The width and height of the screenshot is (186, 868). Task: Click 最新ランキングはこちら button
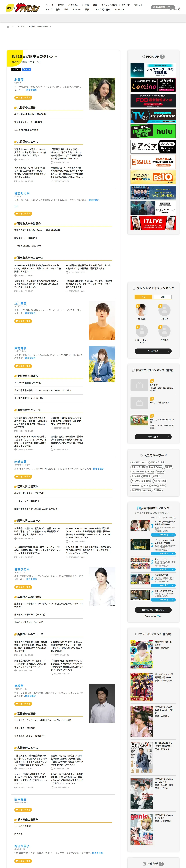click(153, 610)
